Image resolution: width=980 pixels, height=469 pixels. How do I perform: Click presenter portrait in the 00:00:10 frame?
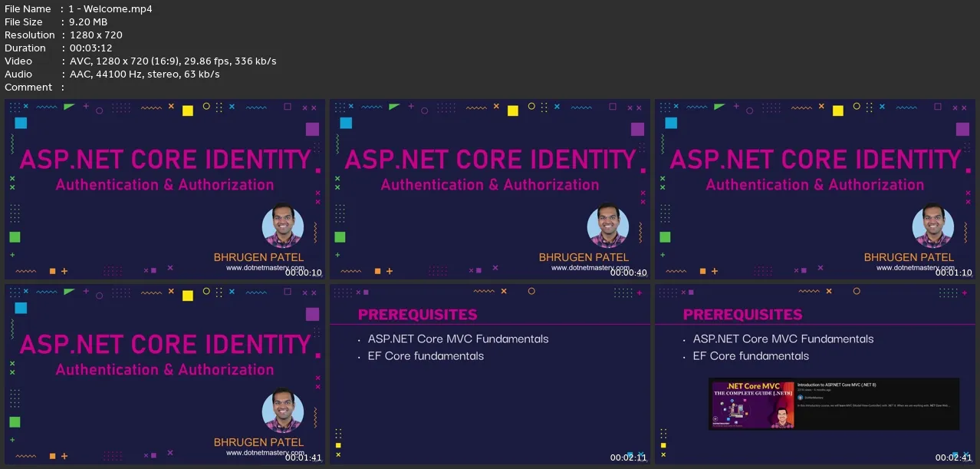(282, 226)
